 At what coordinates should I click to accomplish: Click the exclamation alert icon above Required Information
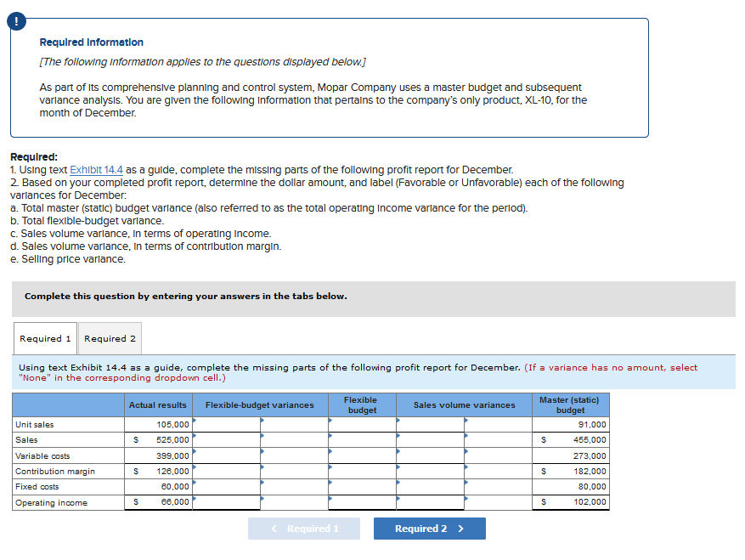16,20
